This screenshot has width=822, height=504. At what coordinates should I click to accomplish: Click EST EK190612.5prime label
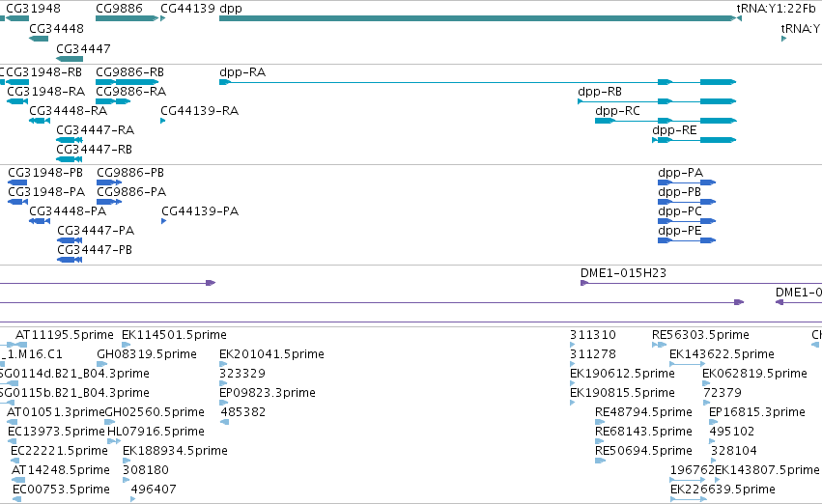622,374
